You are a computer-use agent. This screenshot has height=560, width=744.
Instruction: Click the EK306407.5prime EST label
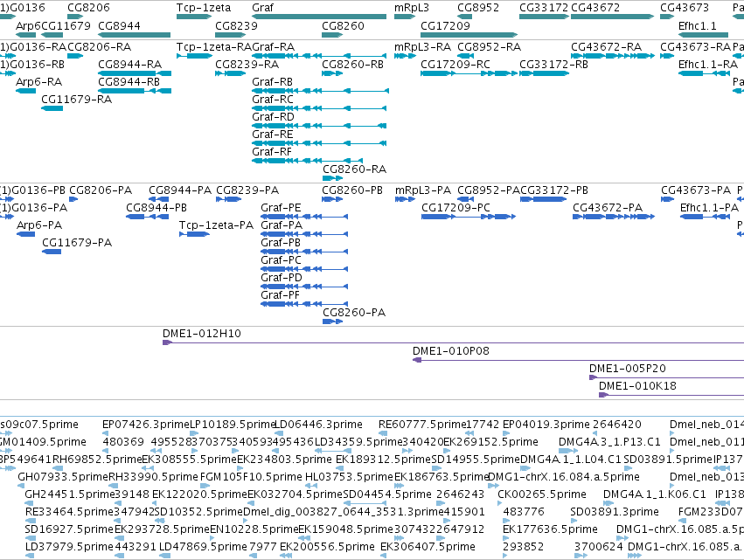(x=428, y=547)
